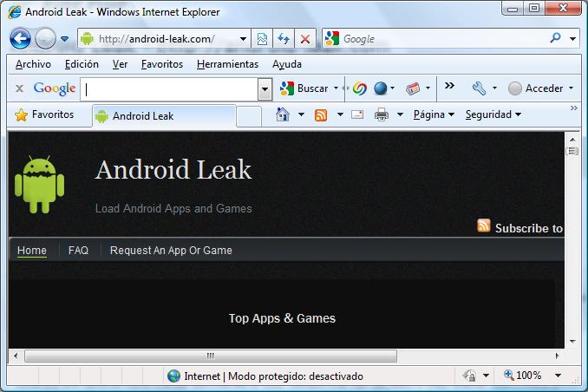Screen dimensions: 588x392
Task: Click the orange RSS feeds icon in command bar
Action: click(321, 114)
